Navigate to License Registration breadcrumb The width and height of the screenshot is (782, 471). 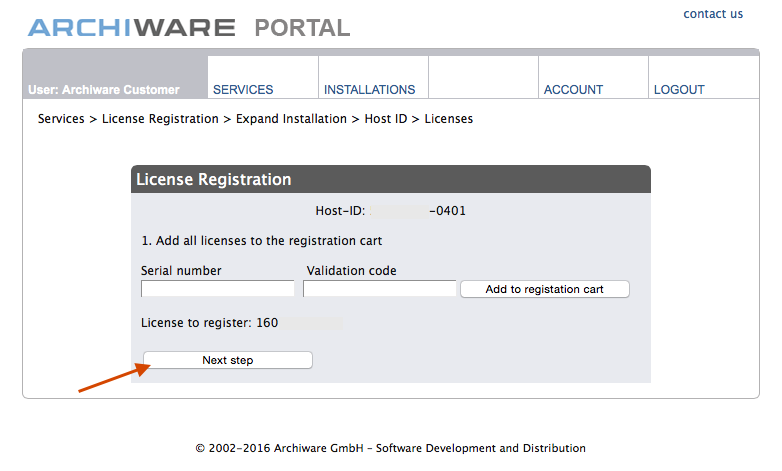160,119
